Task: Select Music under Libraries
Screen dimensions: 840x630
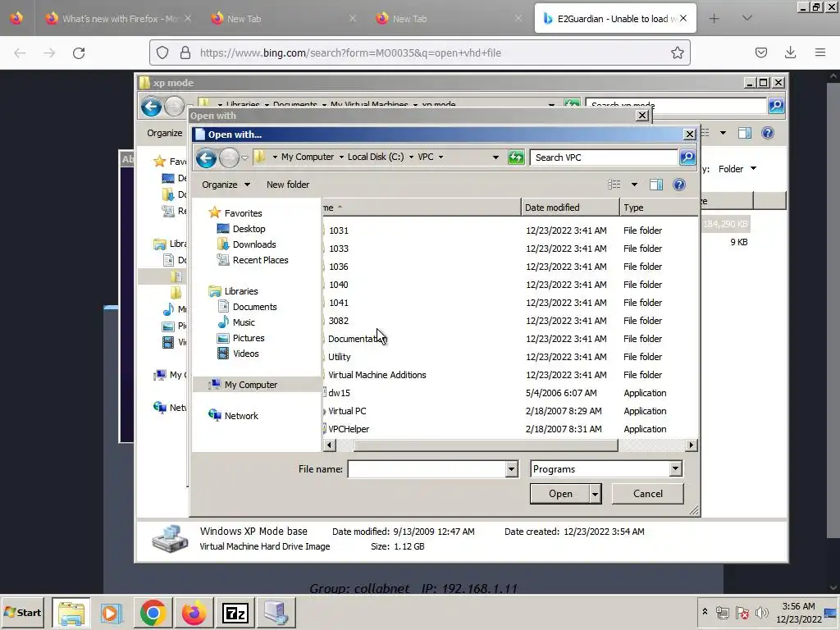Action: 243,322
